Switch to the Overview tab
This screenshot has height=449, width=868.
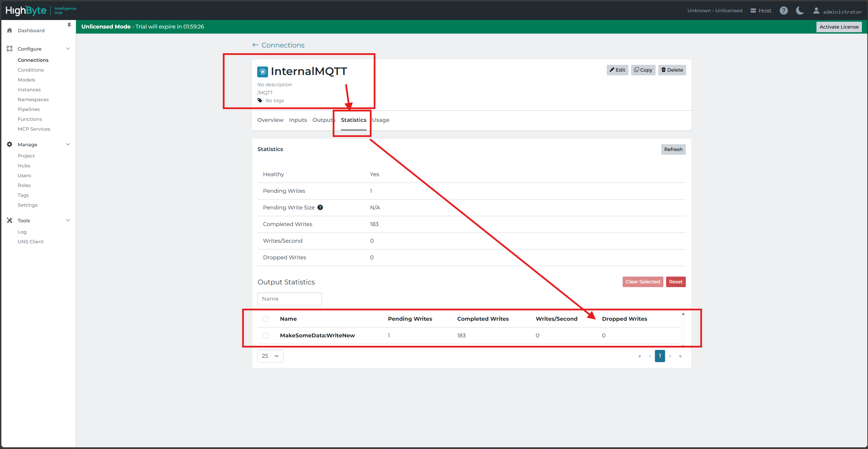[270, 120]
